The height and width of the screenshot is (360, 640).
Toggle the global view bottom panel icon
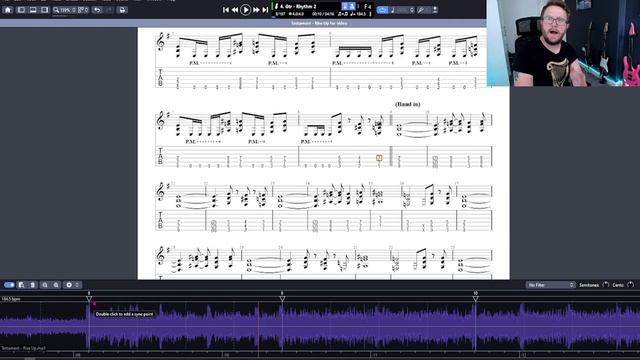[x=33, y=10]
